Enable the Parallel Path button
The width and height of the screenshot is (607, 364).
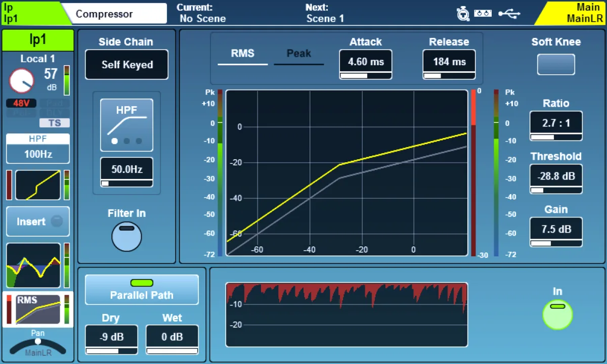(142, 290)
